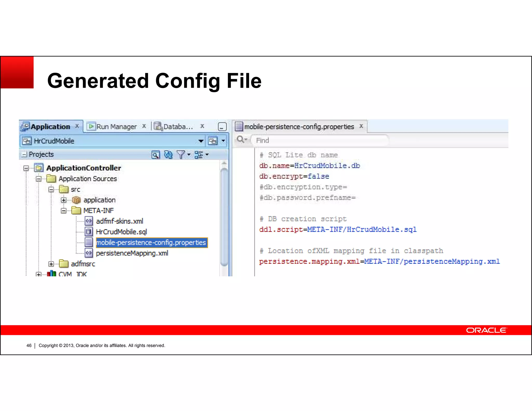Click the ApplicationController project icon

(x=39, y=168)
